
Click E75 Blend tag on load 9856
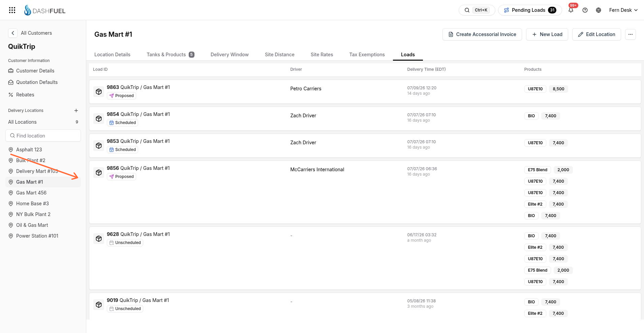[538, 170]
